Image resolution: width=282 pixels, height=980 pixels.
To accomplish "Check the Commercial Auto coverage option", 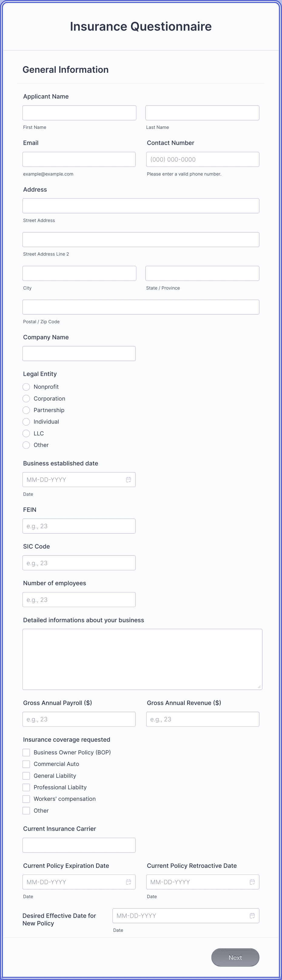I will pyautogui.click(x=26, y=764).
